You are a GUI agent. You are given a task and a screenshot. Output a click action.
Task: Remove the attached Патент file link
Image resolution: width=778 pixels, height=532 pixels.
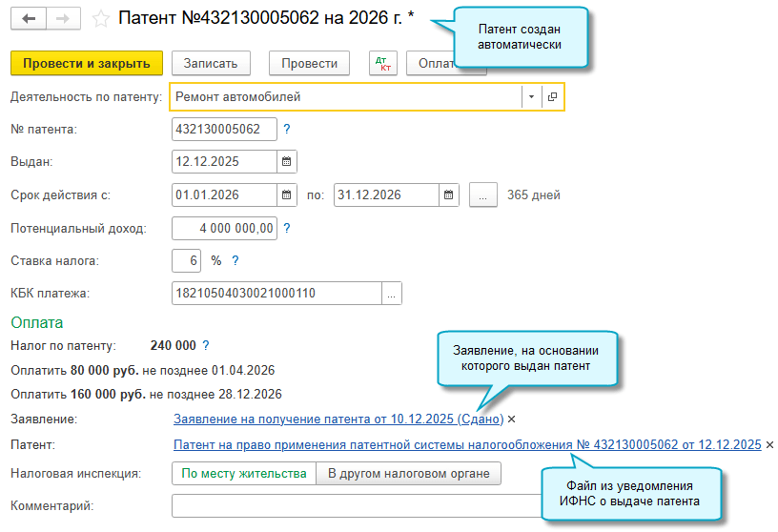770,445
